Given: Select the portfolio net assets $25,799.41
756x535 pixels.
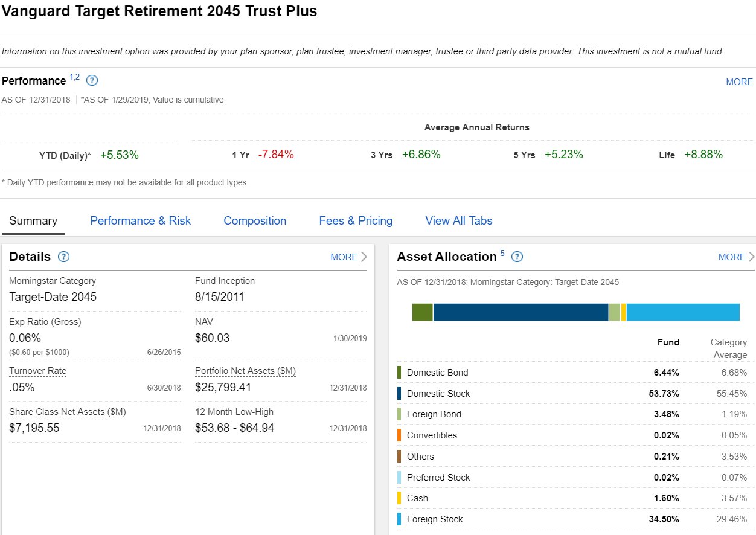Looking at the screenshot, I should [x=223, y=388].
